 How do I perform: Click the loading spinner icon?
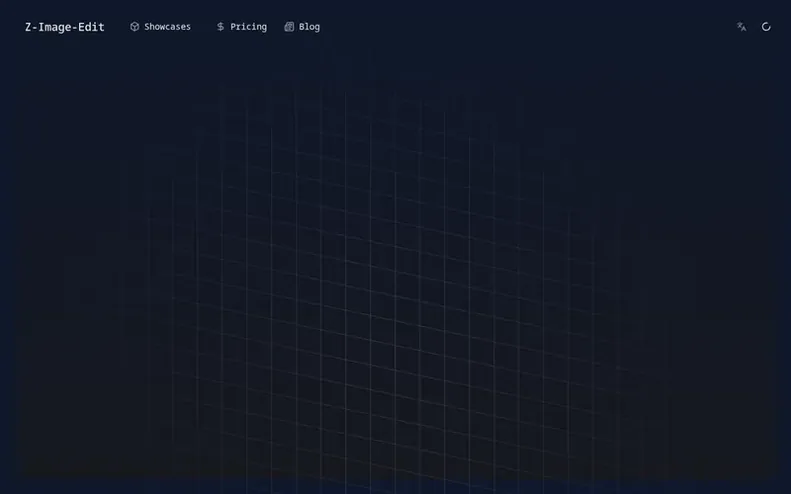click(766, 27)
